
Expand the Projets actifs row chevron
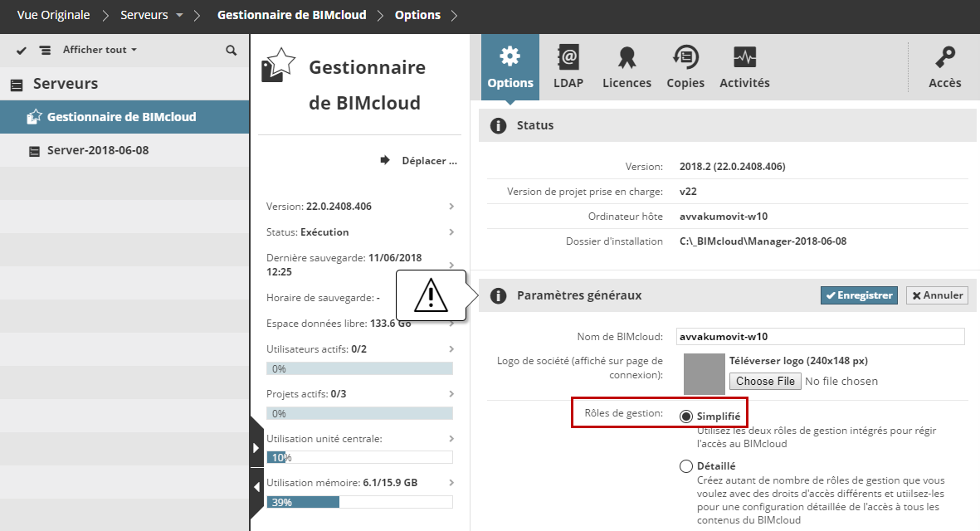[x=451, y=394]
